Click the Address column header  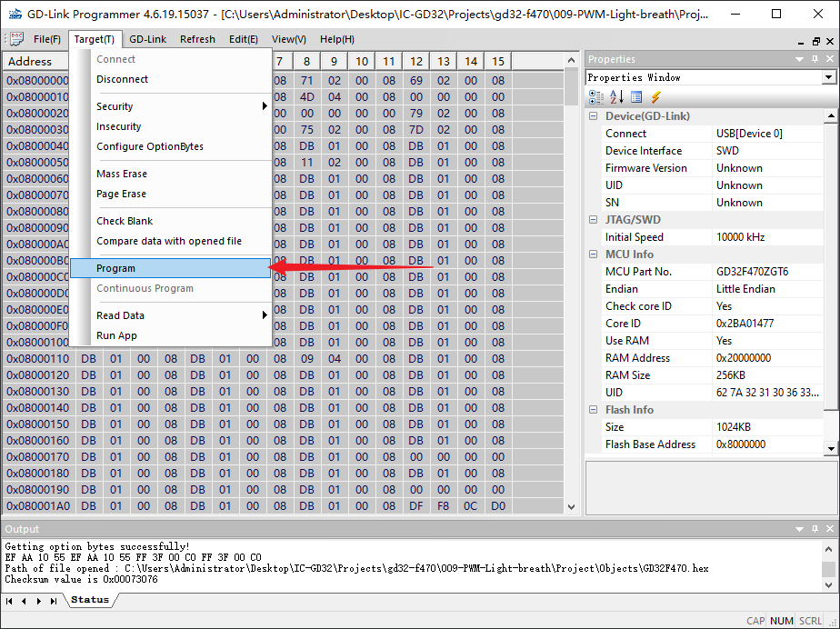click(37, 61)
